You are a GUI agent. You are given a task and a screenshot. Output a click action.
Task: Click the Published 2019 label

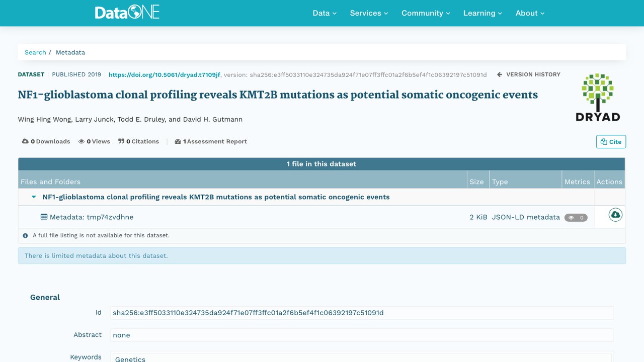[x=76, y=74]
